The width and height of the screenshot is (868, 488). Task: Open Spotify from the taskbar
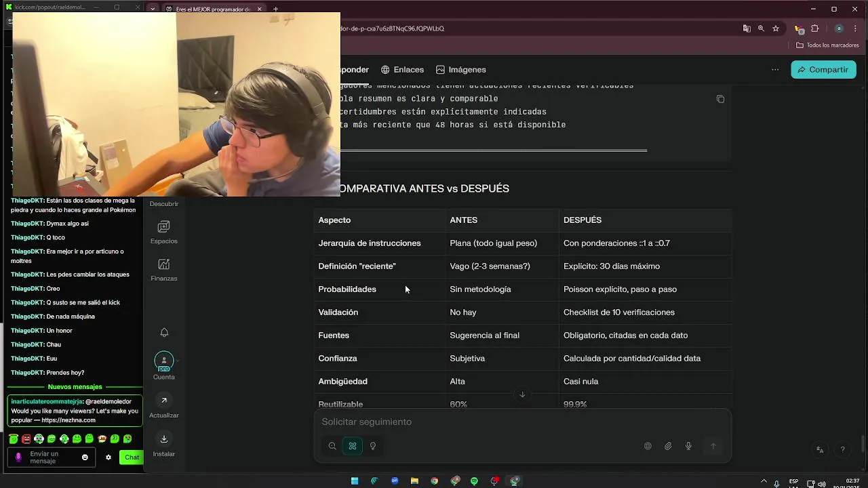(474, 481)
